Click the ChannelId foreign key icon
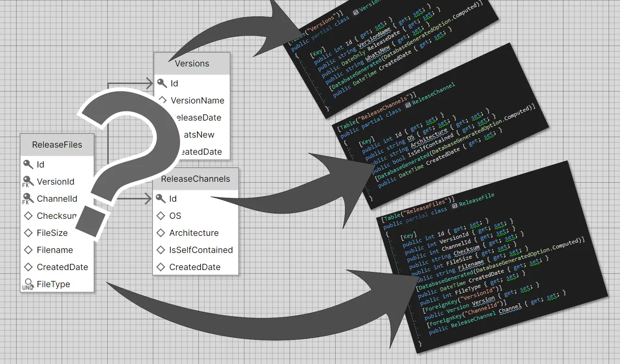 pyautogui.click(x=28, y=199)
